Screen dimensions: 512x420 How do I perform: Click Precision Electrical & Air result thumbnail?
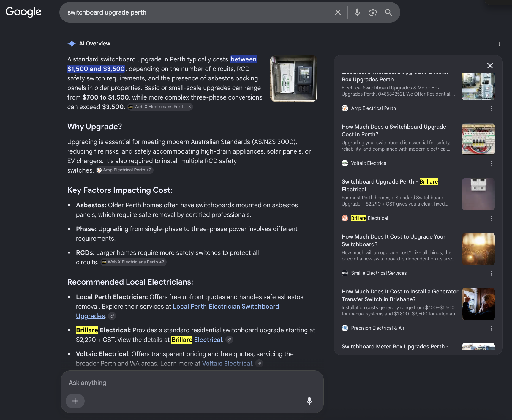click(478, 304)
